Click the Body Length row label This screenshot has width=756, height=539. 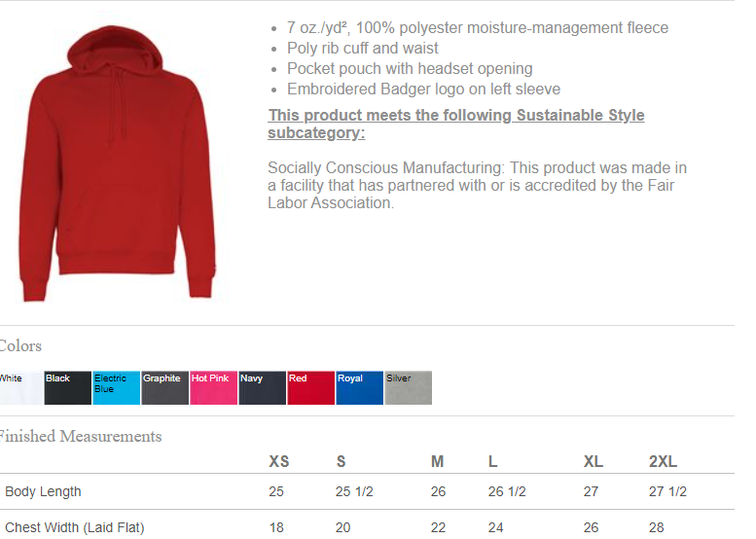pos(43,491)
